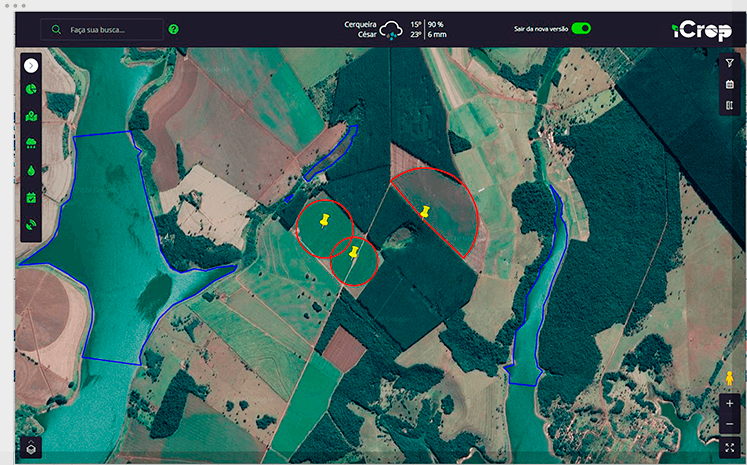Image resolution: width=747 pixels, height=465 pixels.
Task: Click the iCrop logo
Action: (x=701, y=30)
